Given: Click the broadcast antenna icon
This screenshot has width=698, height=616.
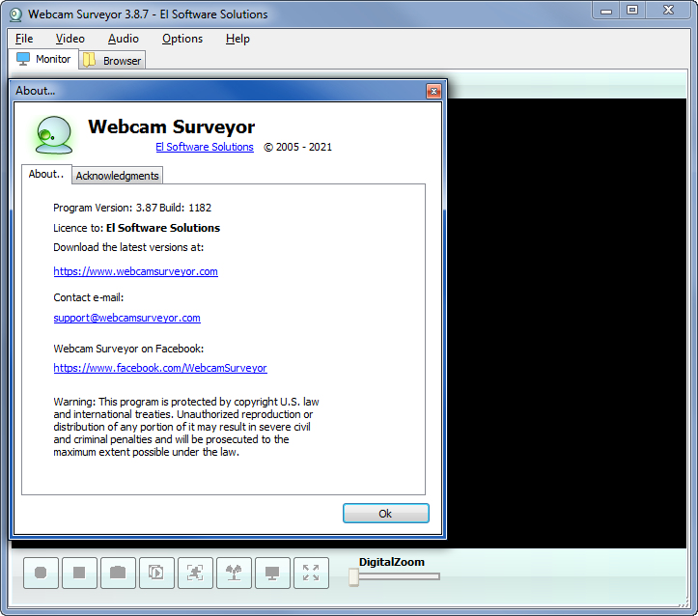Looking at the screenshot, I should click(235, 573).
